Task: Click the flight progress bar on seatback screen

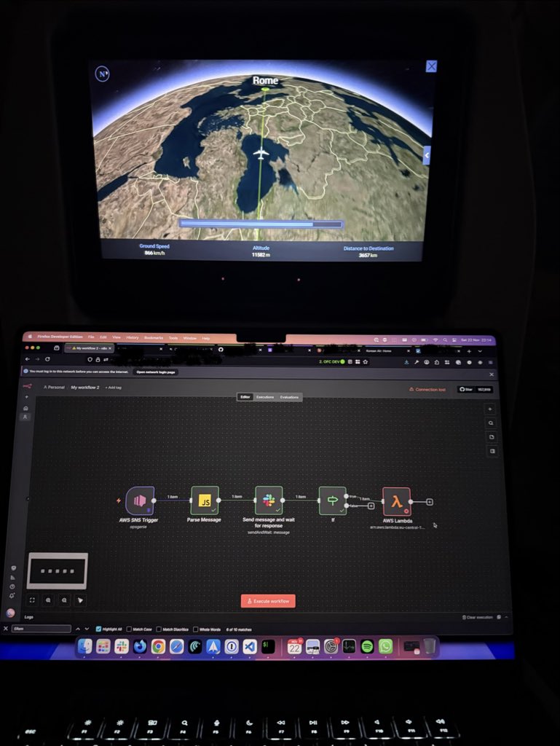Action: pos(261,224)
